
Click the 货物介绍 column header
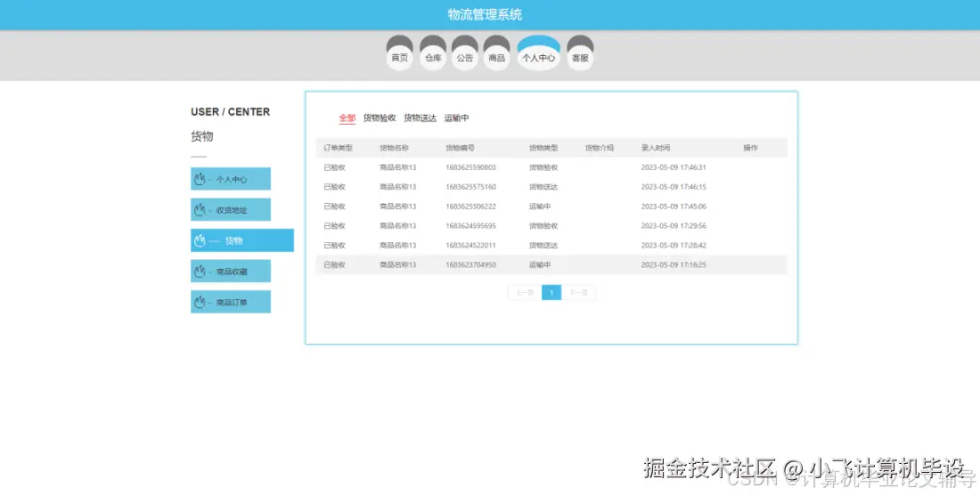(600, 148)
